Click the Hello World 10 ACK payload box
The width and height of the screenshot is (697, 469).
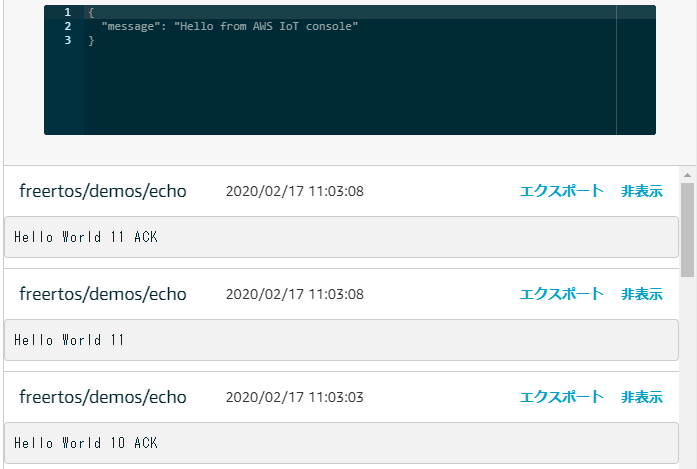(x=341, y=443)
